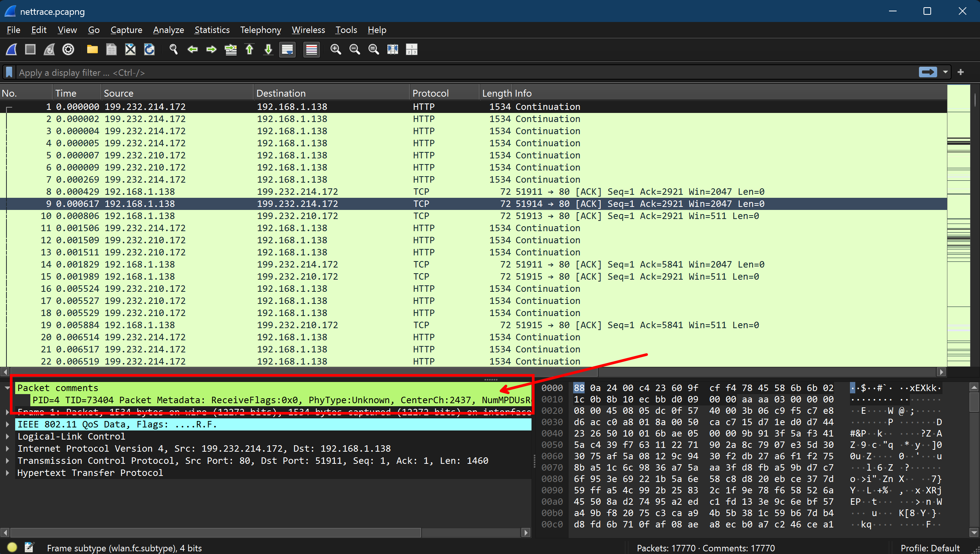The width and height of the screenshot is (980, 554).
Task: Click the open capture file folder icon
Action: [92, 50]
